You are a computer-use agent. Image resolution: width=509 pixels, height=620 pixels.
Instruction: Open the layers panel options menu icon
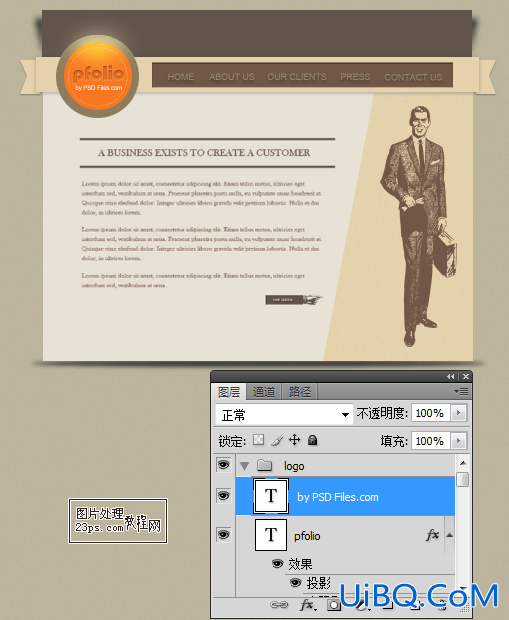[461, 391]
